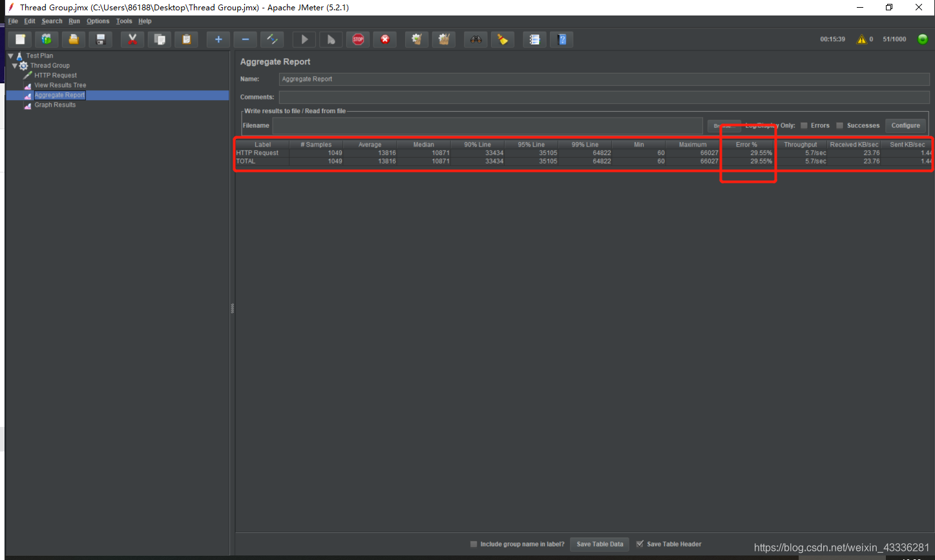This screenshot has height=560, width=935.
Task: Select the HTTP Request table row label
Action: click(257, 153)
